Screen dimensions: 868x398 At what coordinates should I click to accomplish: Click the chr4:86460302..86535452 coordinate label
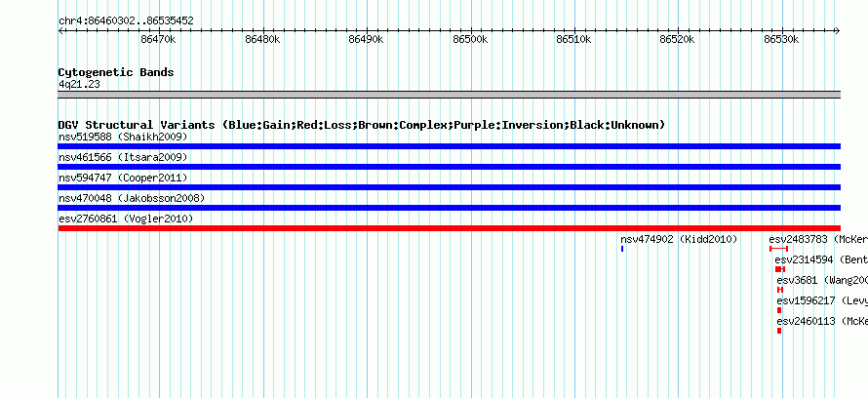point(126,21)
